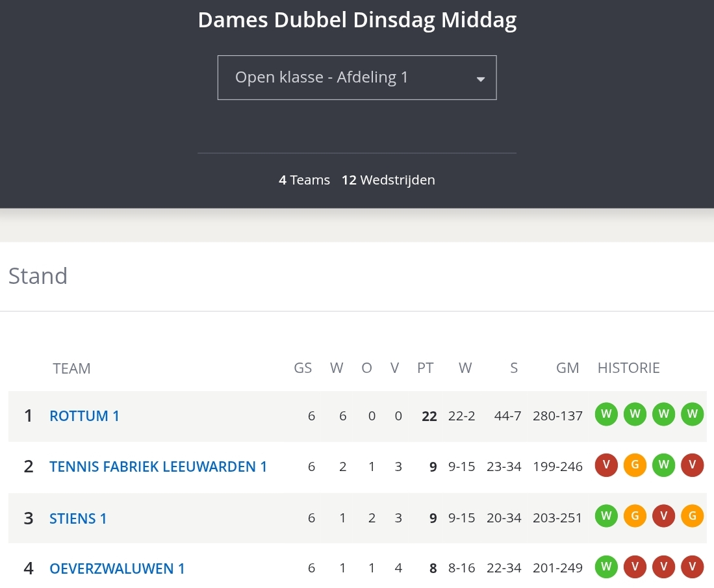Click the 12 Wedstrijden label
The height and width of the screenshot is (588, 714).
point(389,180)
